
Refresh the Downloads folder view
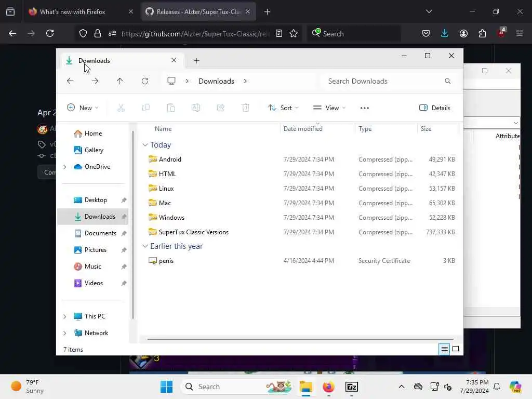tap(145, 81)
